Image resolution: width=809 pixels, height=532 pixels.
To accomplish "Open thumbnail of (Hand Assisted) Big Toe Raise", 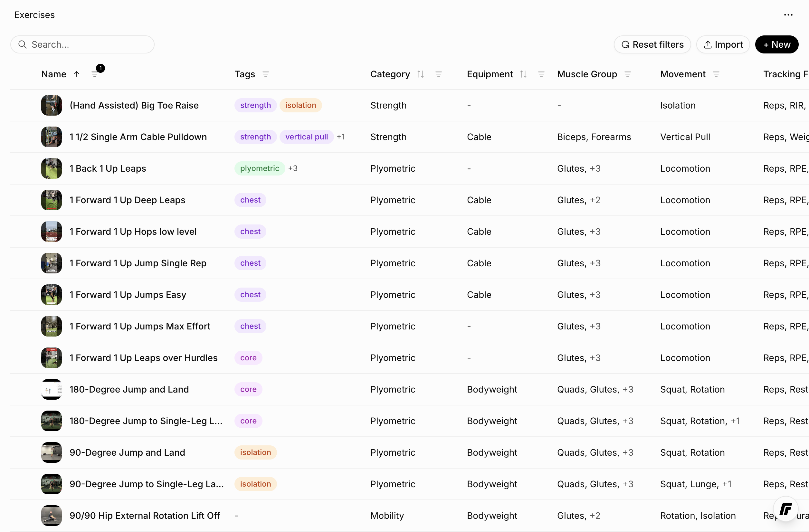I will pos(51,105).
